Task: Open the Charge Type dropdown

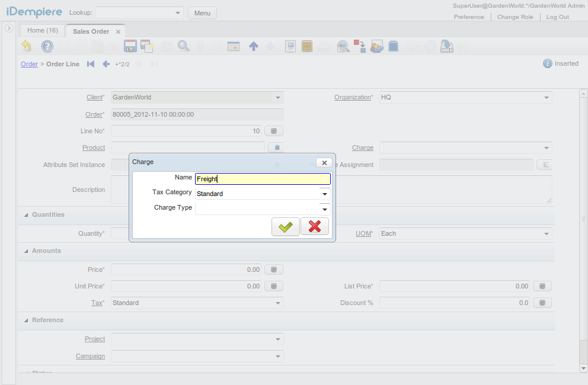Action: point(324,208)
